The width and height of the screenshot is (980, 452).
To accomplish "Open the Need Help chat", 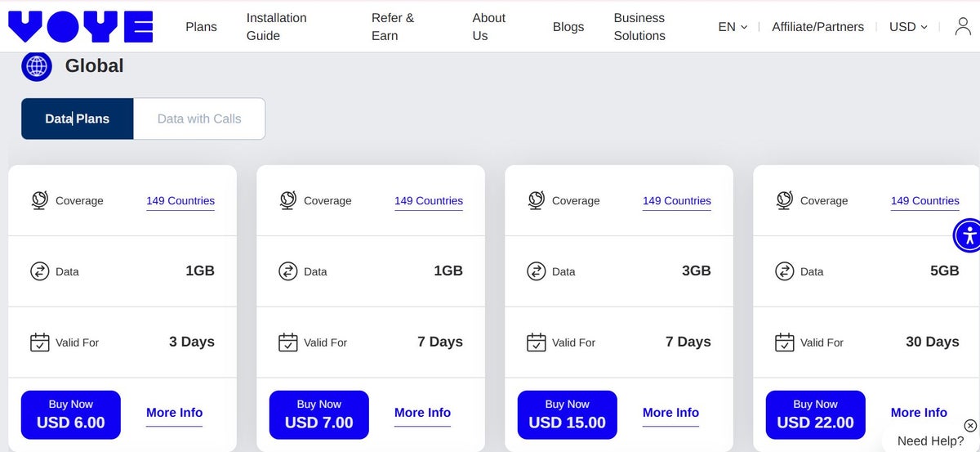I will click(x=929, y=441).
